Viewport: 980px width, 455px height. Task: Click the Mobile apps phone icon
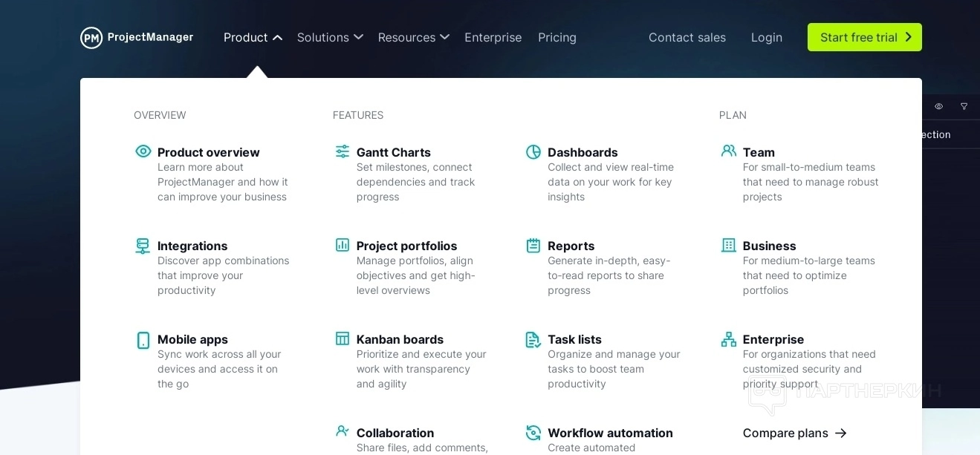(x=143, y=340)
